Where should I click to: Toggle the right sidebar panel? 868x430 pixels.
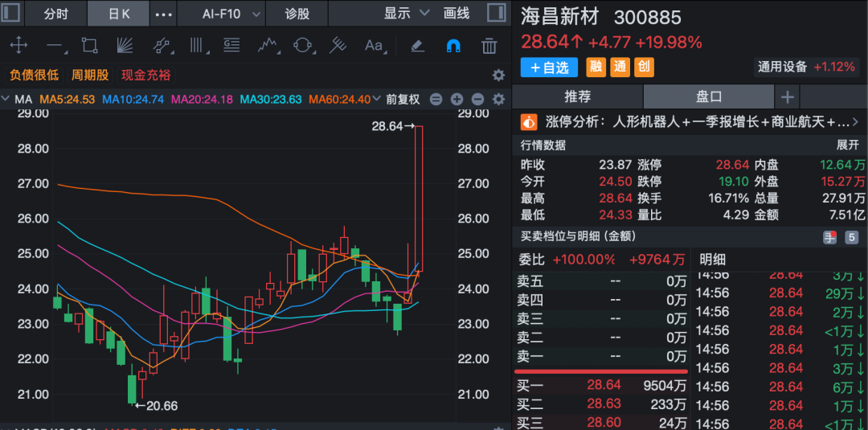[x=499, y=14]
